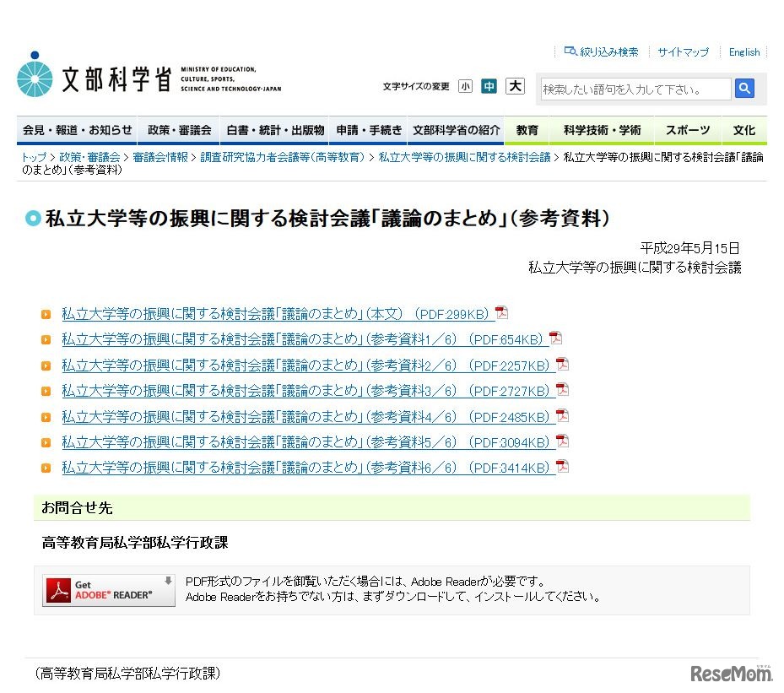Click the Get Adobe Reader download badge
Image resolution: width=784 pixels, height=693 pixels.
[x=107, y=590]
